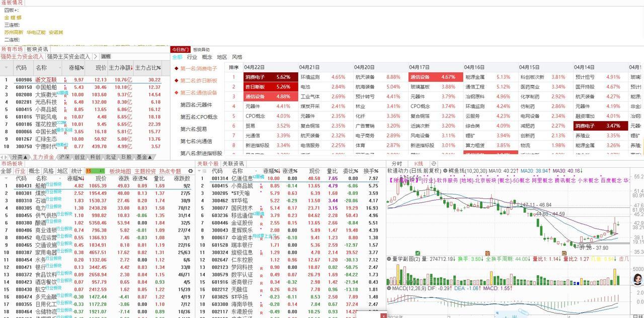
Task: Click the avatar icon at bottom right of chart
Action: [x=636, y=280]
